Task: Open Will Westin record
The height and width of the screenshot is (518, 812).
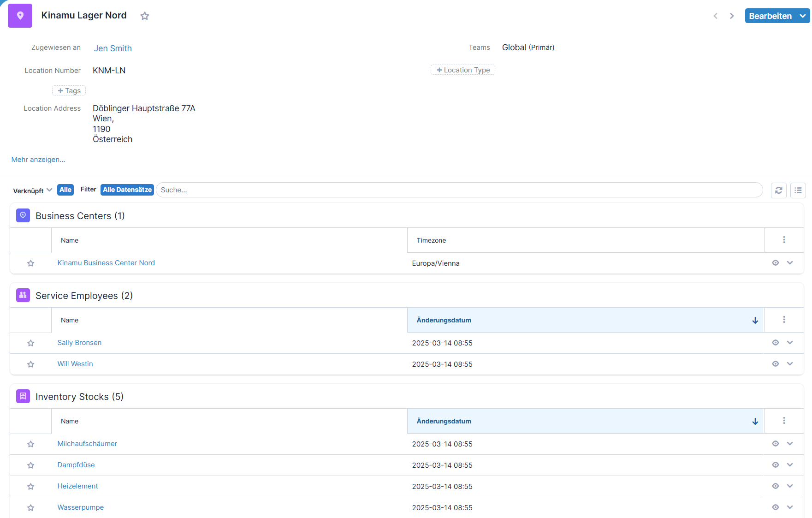Action: coord(75,364)
